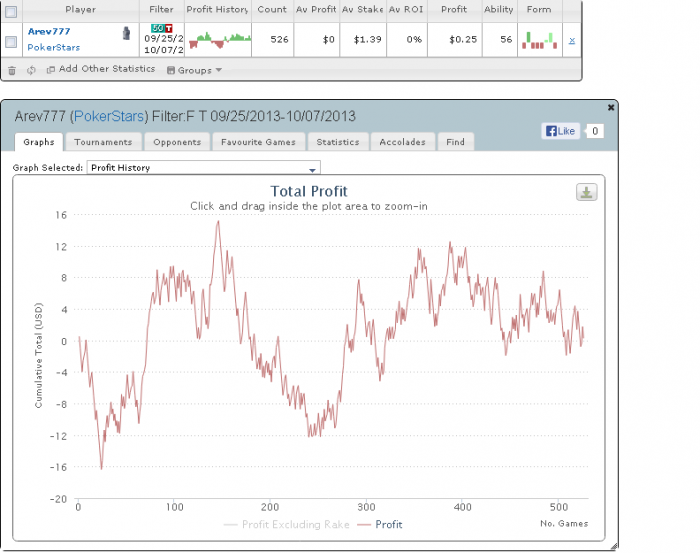Viewport: 700px width, 553px height.
Task: Open the Accolades tab
Action: [402, 142]
